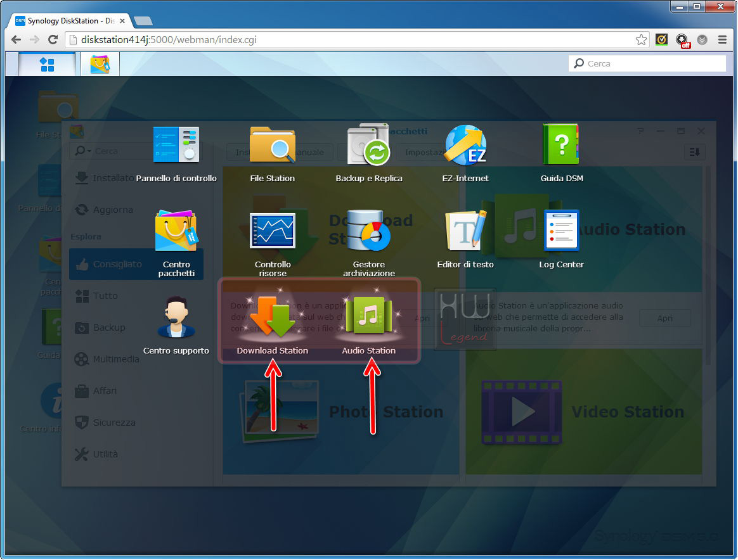Open a new browser tab
Viewport: 738px width, 560px height.
tap(143, 21)
